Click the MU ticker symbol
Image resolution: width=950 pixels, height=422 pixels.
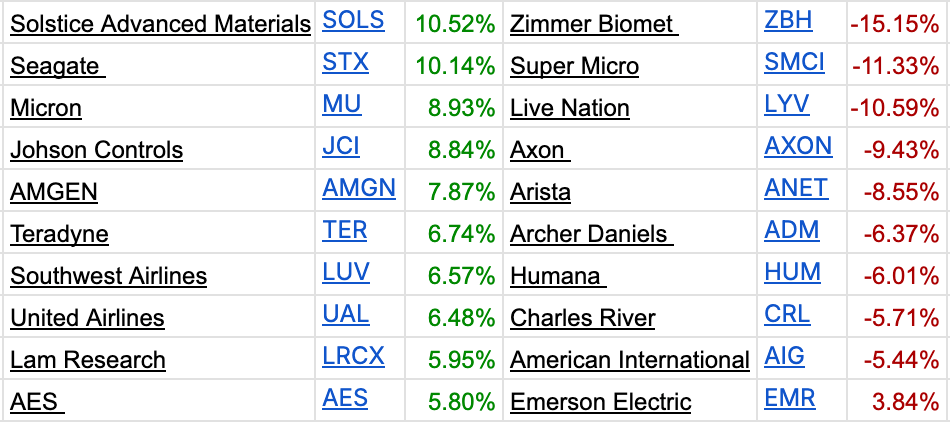point(342,105)
